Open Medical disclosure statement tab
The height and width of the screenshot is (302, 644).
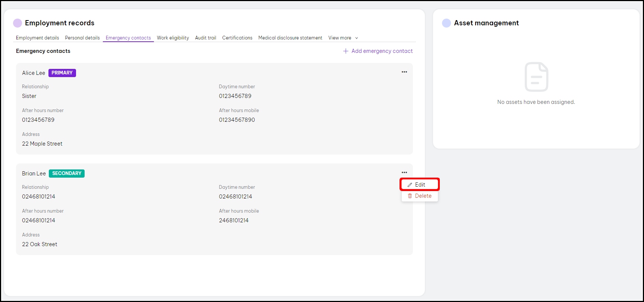[x=290, y=38]
